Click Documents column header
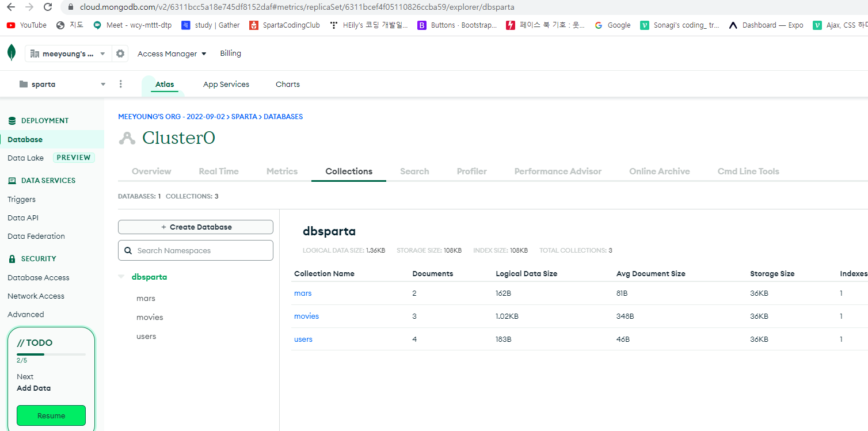868x431 pixels. (433, 274)
